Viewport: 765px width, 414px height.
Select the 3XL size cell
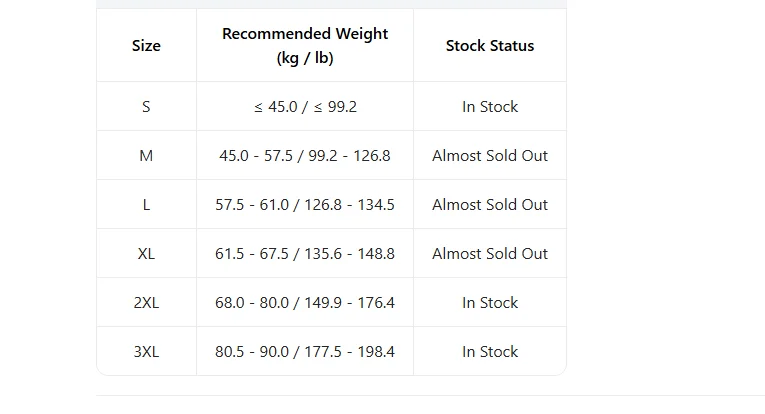coord(146,352)
